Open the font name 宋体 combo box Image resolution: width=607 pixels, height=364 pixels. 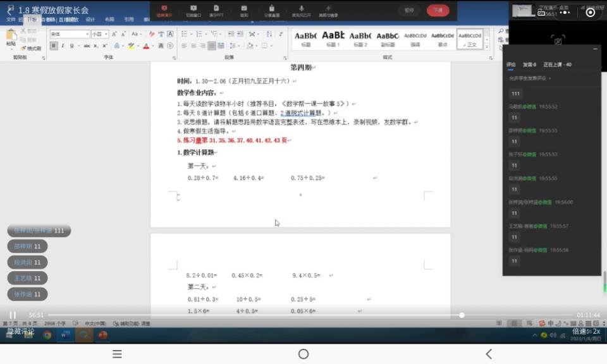tap(70, 34)
